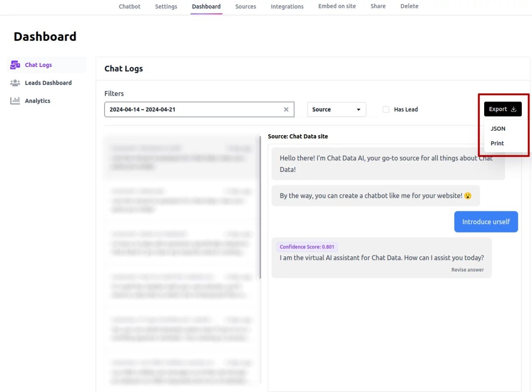Click the Revise answer link

[x=467, y=270]
